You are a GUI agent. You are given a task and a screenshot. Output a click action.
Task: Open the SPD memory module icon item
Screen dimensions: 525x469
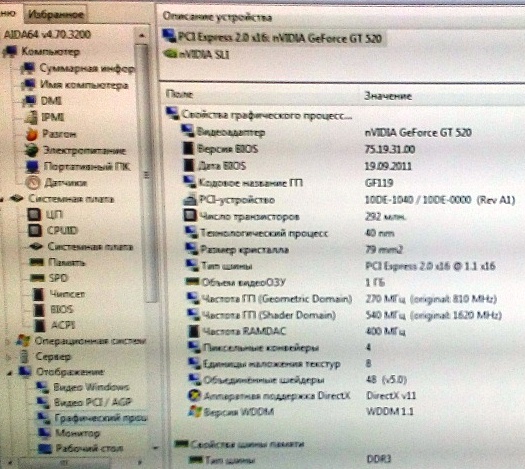[x=49, y=278]
